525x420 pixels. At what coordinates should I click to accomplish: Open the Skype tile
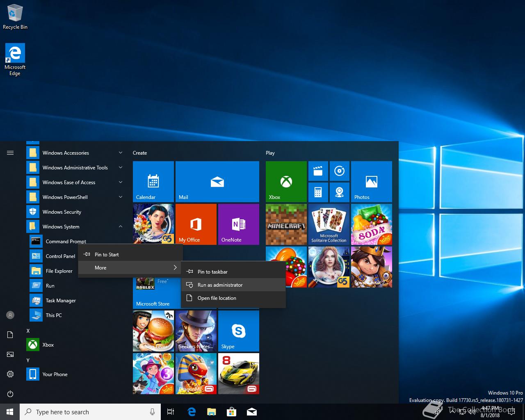[x=239, y=331]
